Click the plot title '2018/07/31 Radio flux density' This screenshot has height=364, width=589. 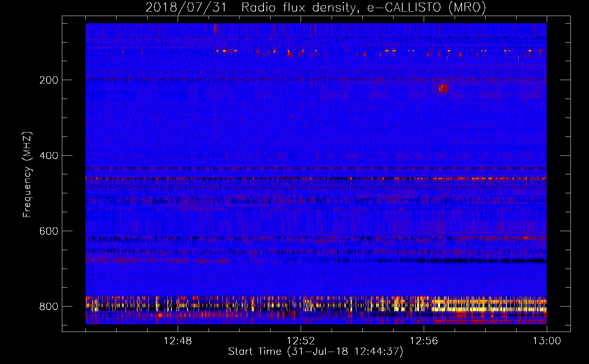tap(251, 7)
